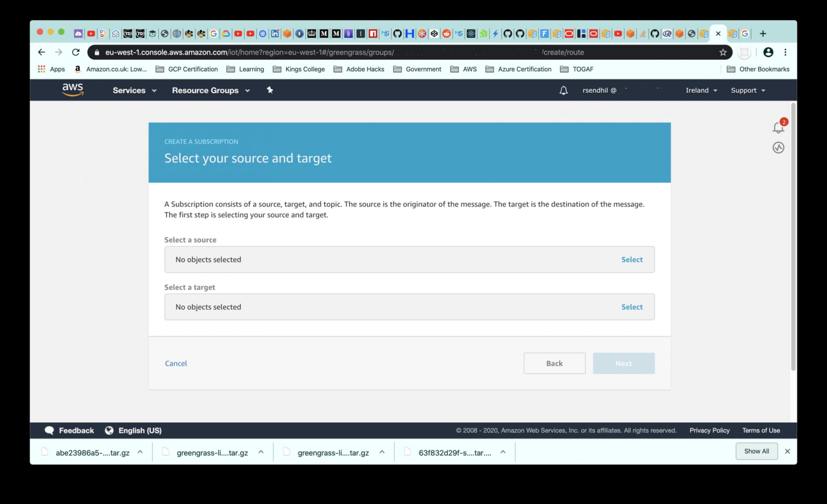Click Select for the source field
827x504 pixels.
pyautogui.click(x=632, y=259)
